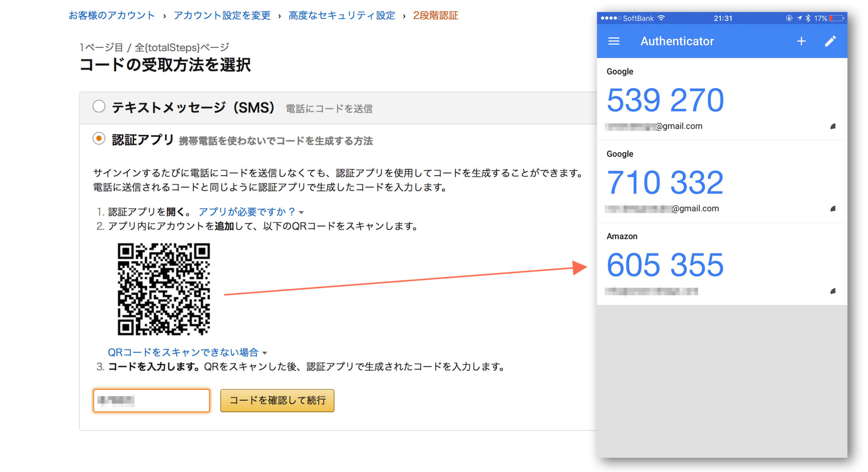Viewport: 868px width, 472px height.
Task: Tap timer indicator for 710 332 code
Action: click(x=833, y=209)
